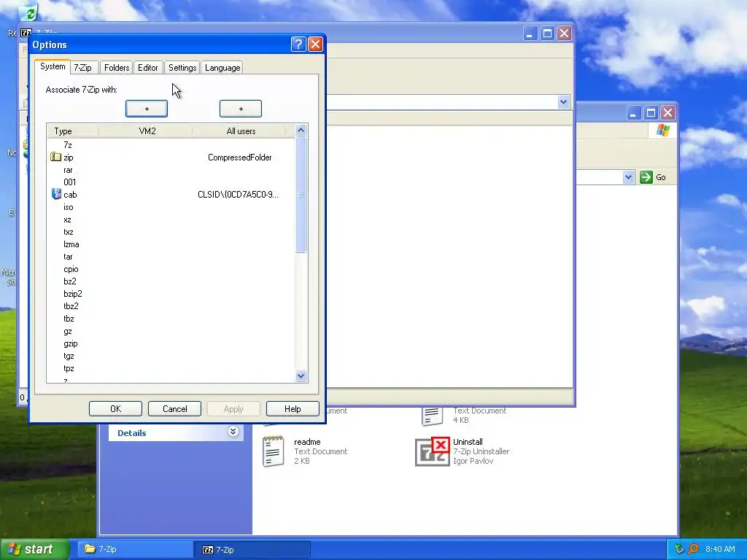Click the Uninstall 7-Zip Uninstaller icon
This screenshot has height=560, width=747.
[x=432, y=451]
